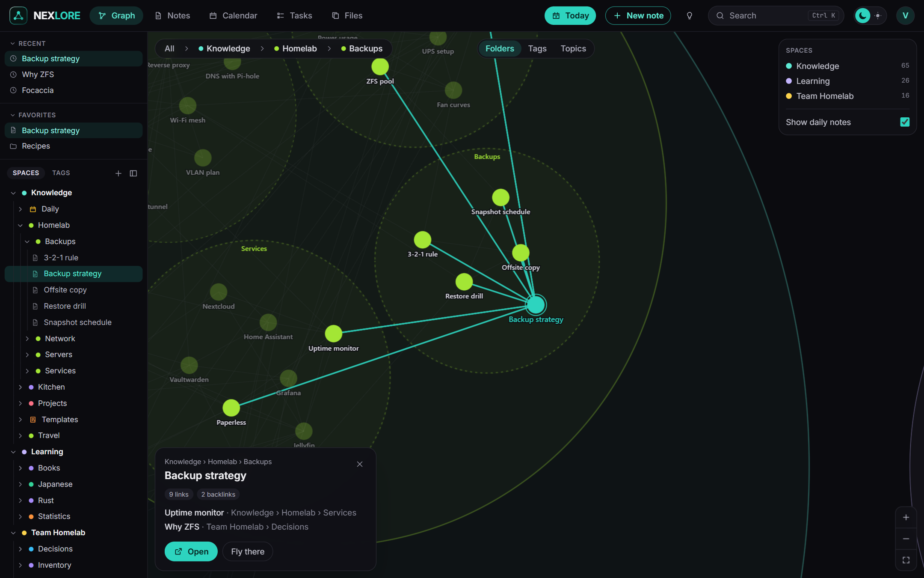
Task: Expand the Network folder chevron
Action: pyautogui.click(x=27, y=339)
